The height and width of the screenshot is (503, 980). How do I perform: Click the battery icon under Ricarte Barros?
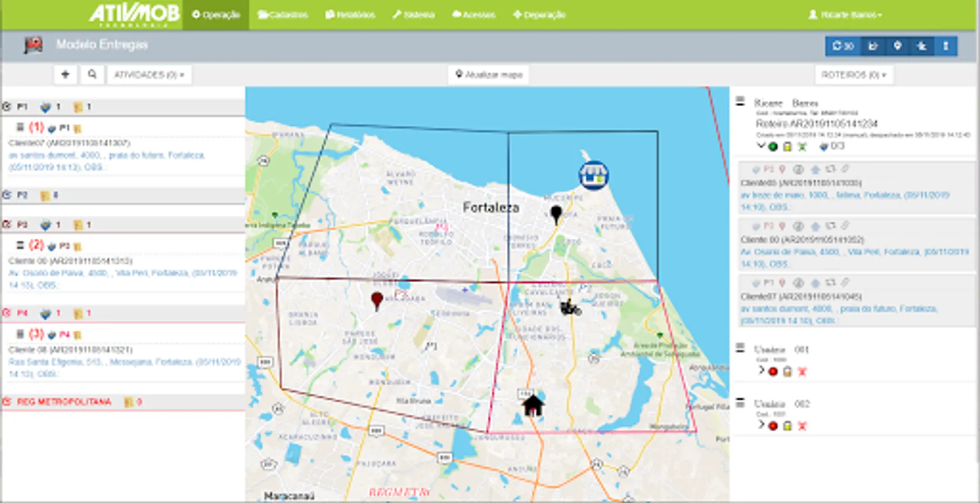(787, 147)
